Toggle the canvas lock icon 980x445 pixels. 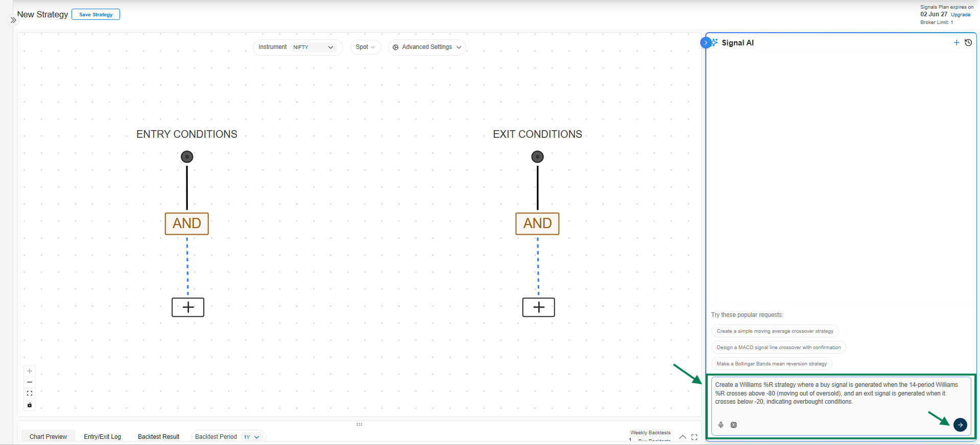pyautogui.click(x=30, y=405)
